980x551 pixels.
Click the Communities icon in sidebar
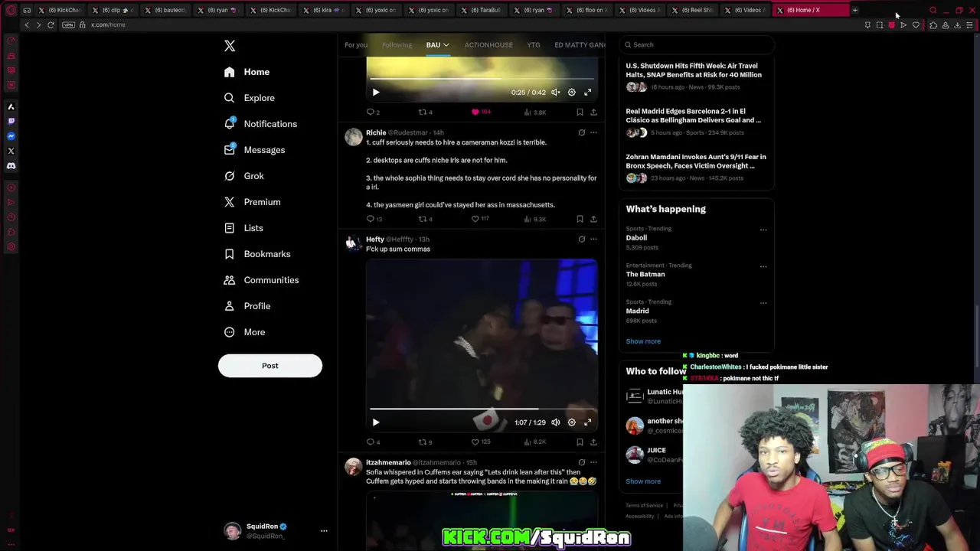[229, 280]
